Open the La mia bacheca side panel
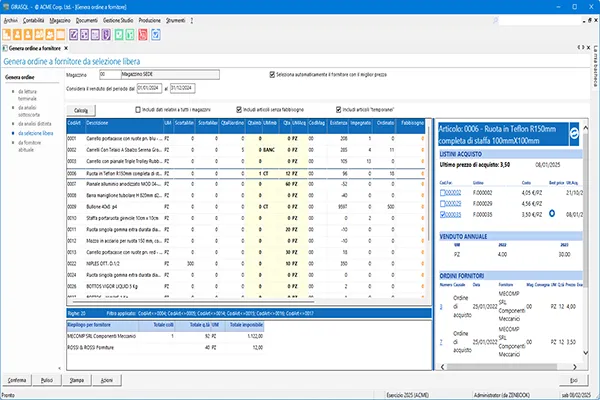 pyautogui.click(x=595, y=66)
